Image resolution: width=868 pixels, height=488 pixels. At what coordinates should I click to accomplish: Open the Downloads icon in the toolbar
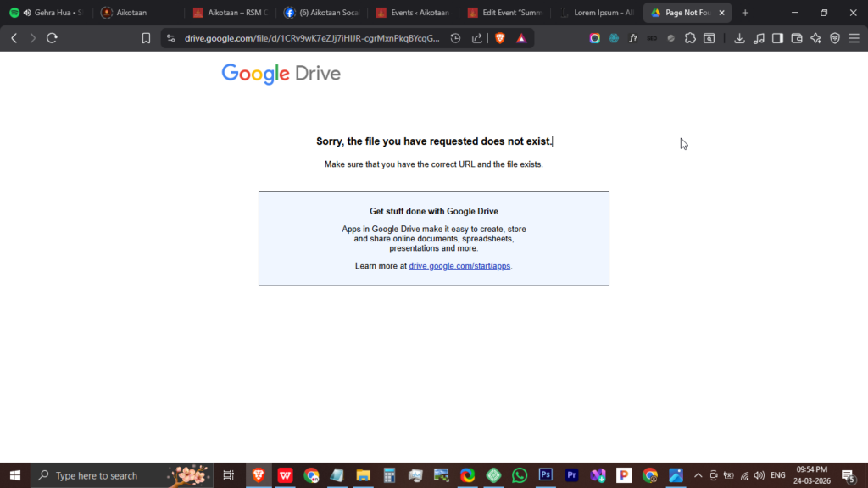(x=739, y=38)
